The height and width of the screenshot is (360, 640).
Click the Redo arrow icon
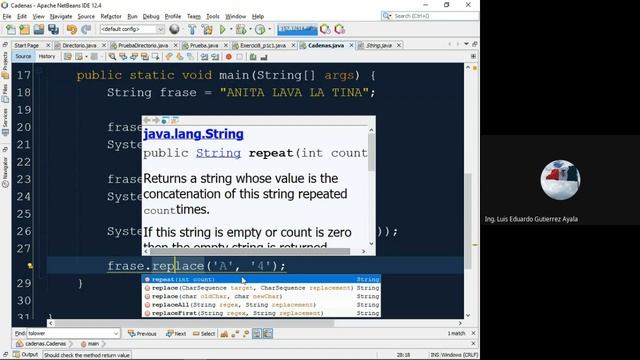(86, 29)
